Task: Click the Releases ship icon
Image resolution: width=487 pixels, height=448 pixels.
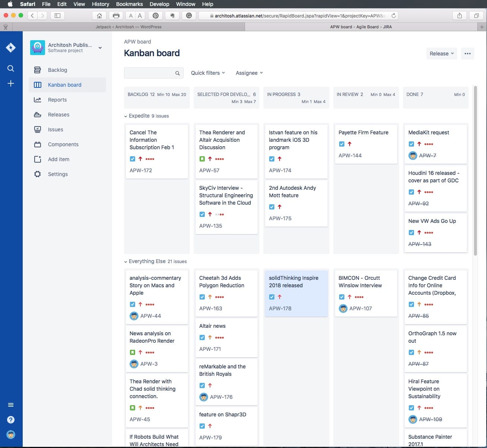Action: click(38, 115)
